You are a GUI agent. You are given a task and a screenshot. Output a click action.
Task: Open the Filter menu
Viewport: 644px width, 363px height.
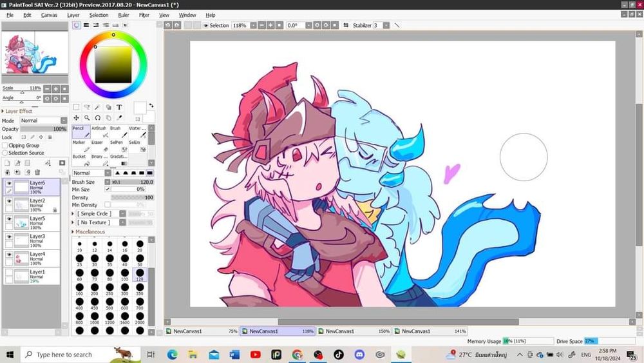click(x=144, y=15)
